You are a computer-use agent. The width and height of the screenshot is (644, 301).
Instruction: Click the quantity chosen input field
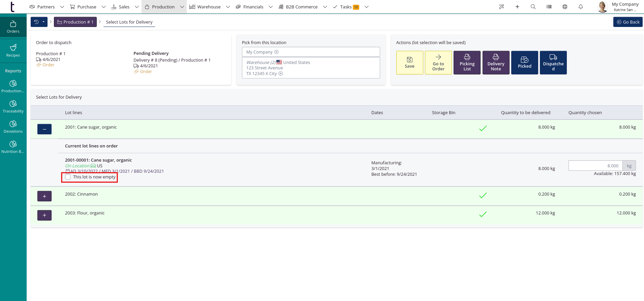click(x=595, y=166)
